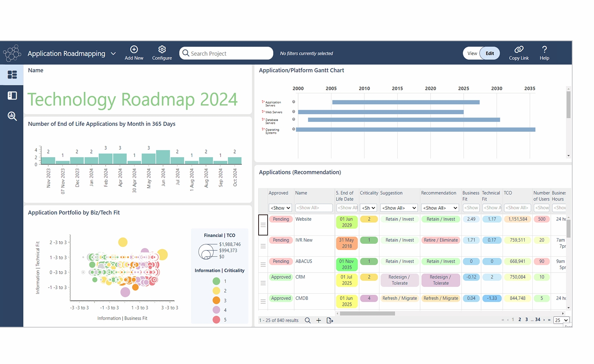Click the drag handle beside the Website row

click(x=263, y=224)
